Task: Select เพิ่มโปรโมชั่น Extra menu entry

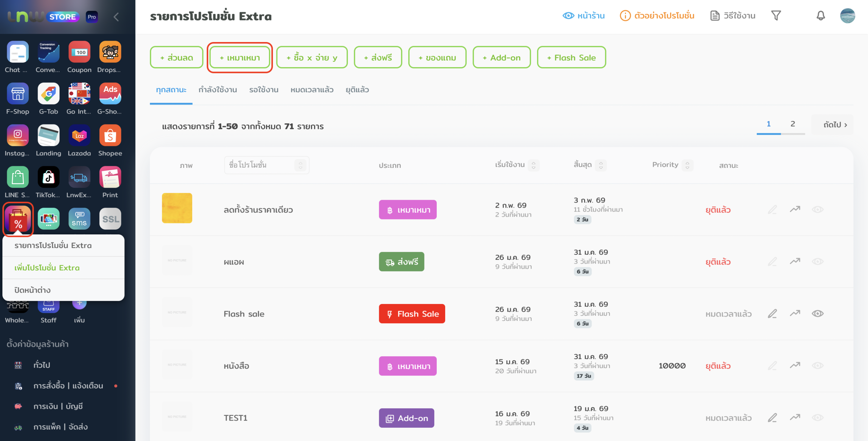Action: click(x=47, y=268)
